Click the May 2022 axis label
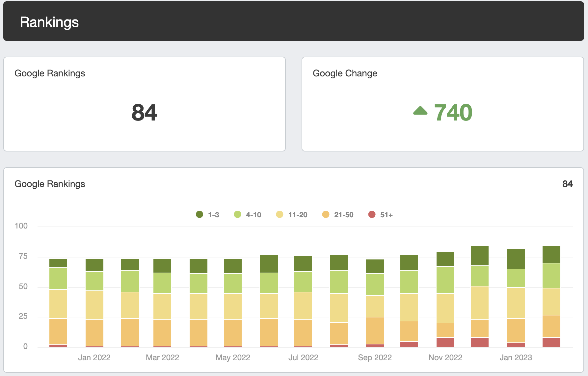The width and height of the screenshot is (588, 376). coord(233,358)
